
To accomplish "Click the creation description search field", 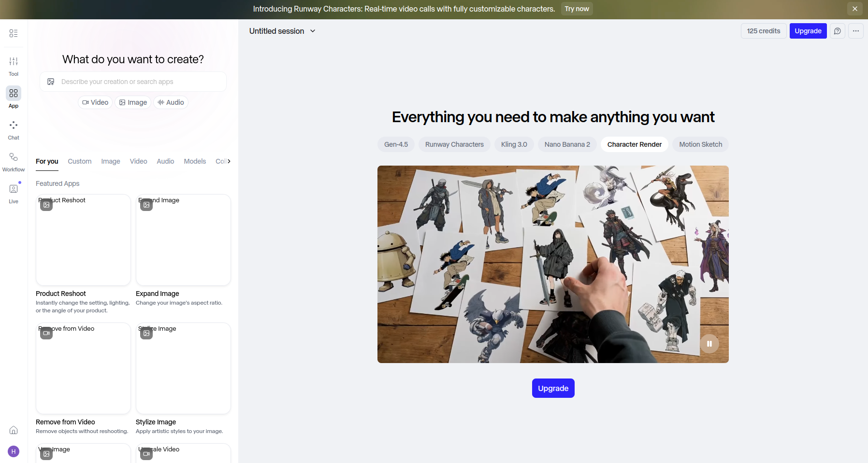I will click(x=140, y=82).
